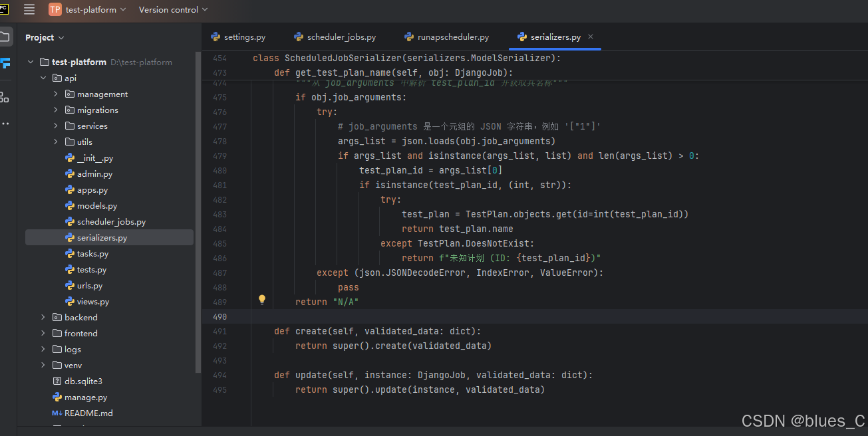Click the database icon beside db.sqlite3
The image size is (868, 436).
point(57,381)
